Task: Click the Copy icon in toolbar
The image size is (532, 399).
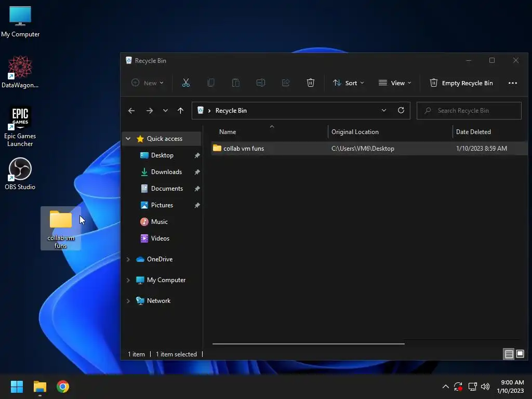Action: pyautogui.click(x=211, y=83)
